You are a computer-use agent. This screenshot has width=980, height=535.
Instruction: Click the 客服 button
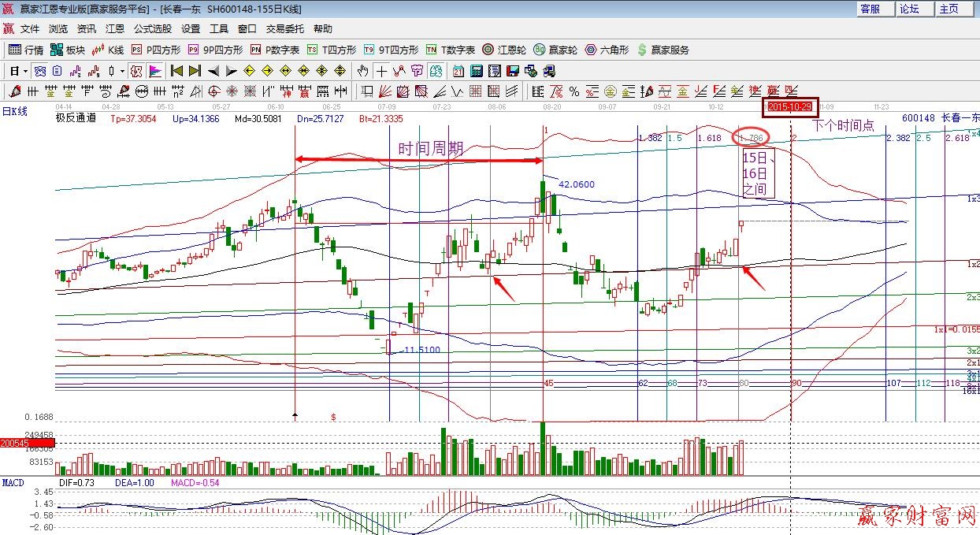click(x=870, y=9)
